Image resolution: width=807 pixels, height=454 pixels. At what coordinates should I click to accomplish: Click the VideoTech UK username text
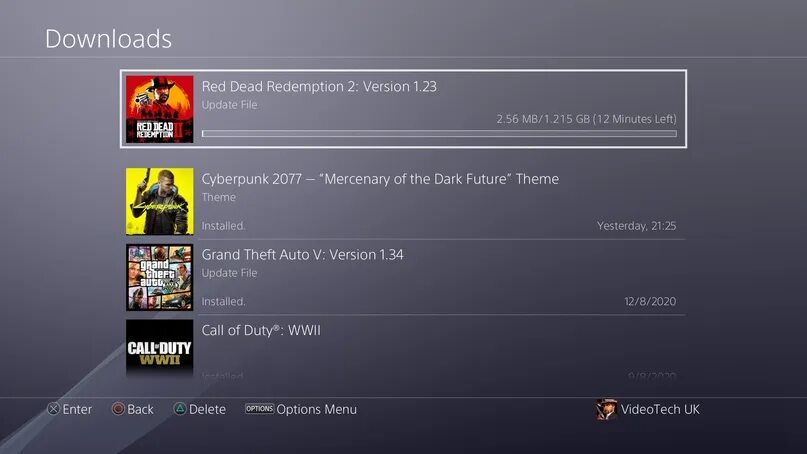(x=660, y=409)
